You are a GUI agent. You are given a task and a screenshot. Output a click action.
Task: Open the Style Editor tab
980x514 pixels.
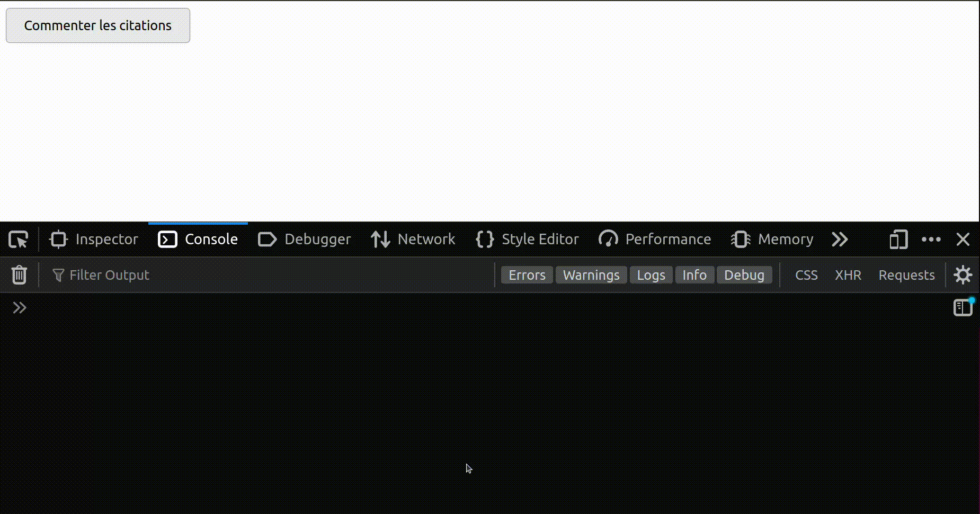pyautogui.click(x=528, y=240)
